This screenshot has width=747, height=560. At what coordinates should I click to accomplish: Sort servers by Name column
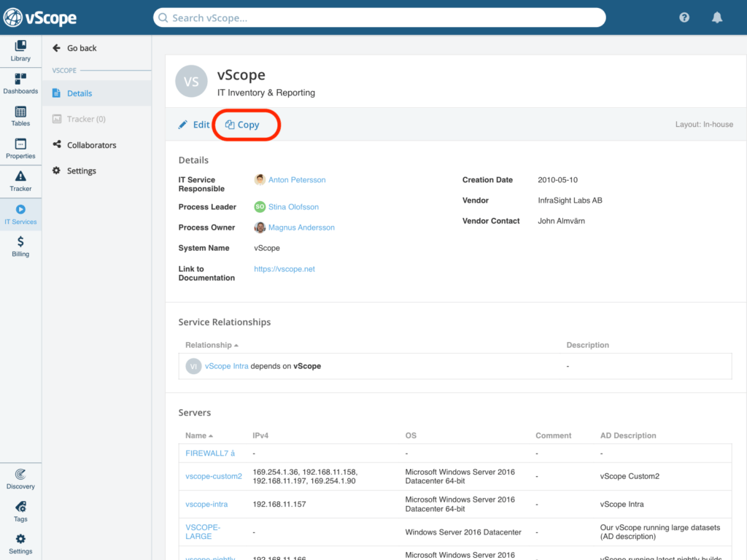click(198, 435)
